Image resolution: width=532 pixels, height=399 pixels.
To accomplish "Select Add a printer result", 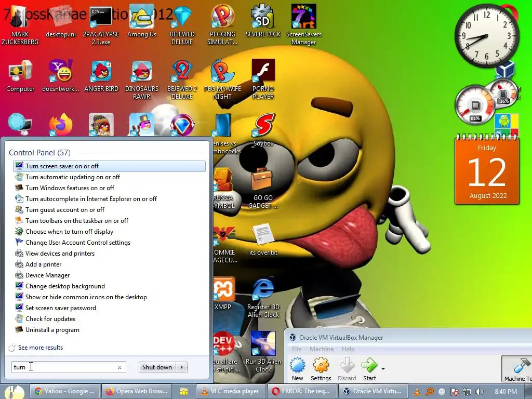I will pos(109,264).
